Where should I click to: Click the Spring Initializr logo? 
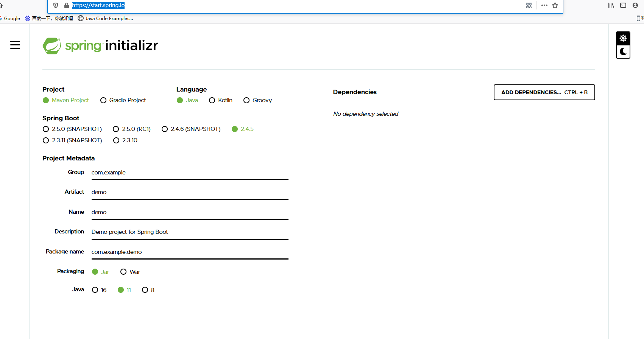[x=100, y=46]
